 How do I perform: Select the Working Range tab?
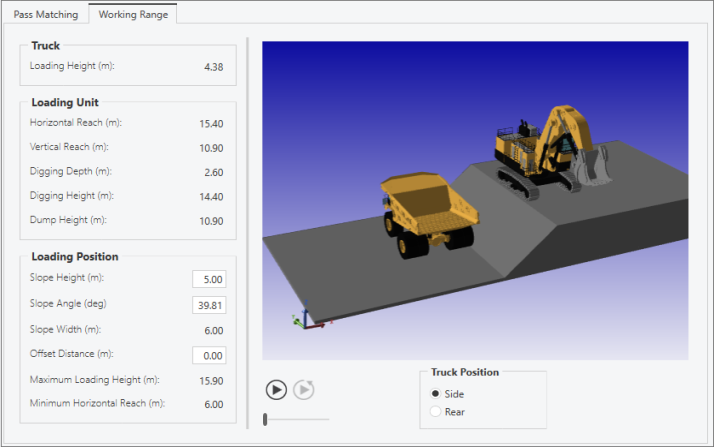[133, 14]
